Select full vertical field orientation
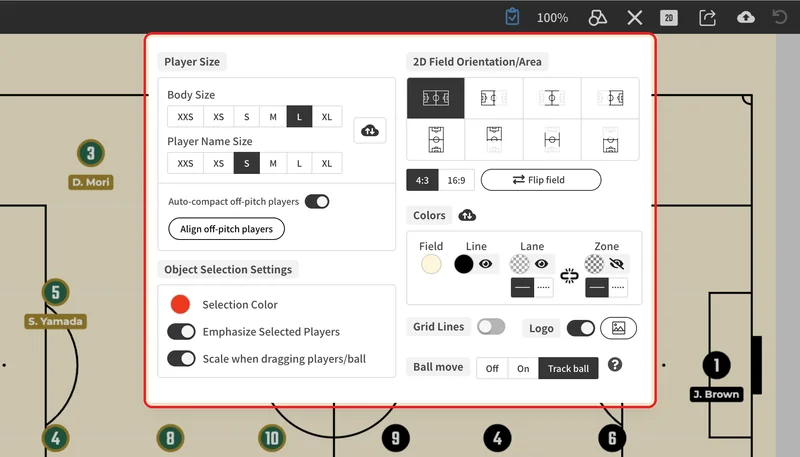800x457 pixels. (x=436, y=140)
